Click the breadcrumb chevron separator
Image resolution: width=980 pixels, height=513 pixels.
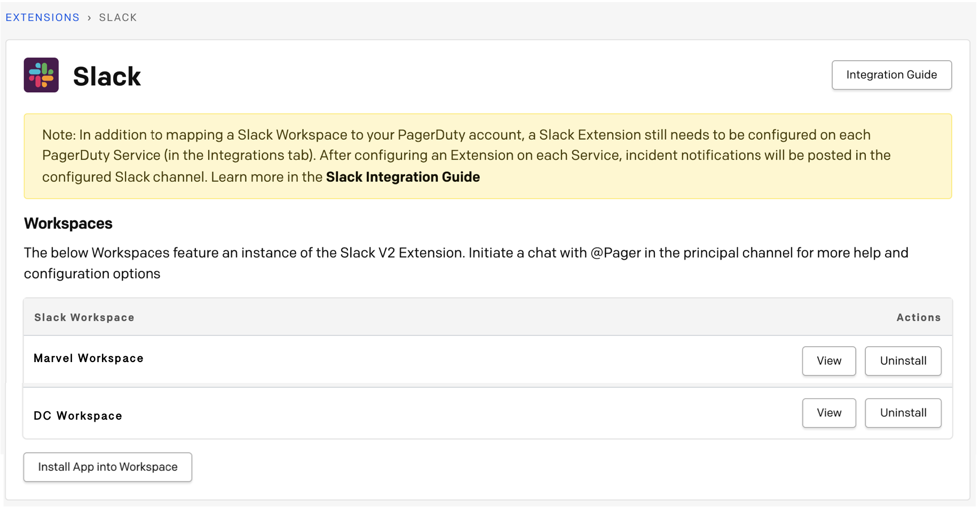(89, 18)
